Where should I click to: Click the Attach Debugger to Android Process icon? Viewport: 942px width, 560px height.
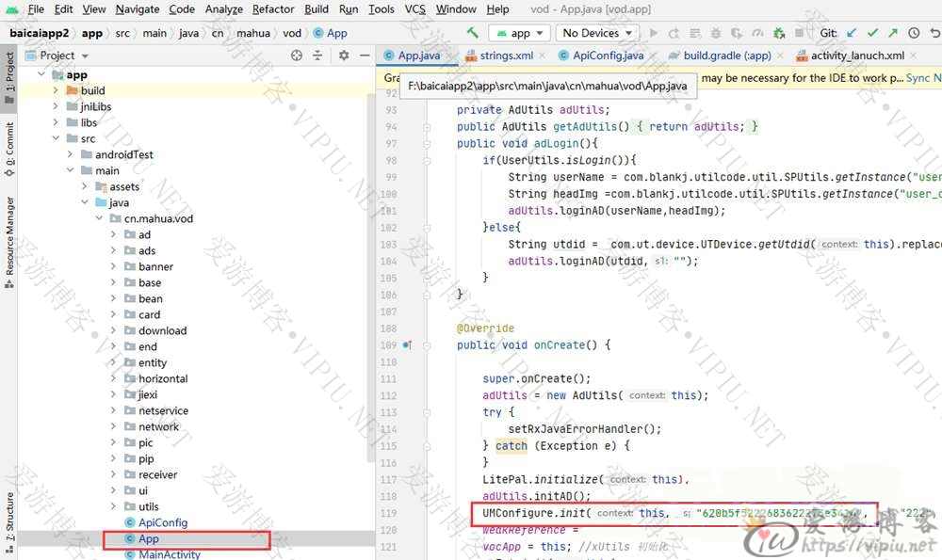pos(779,33)
